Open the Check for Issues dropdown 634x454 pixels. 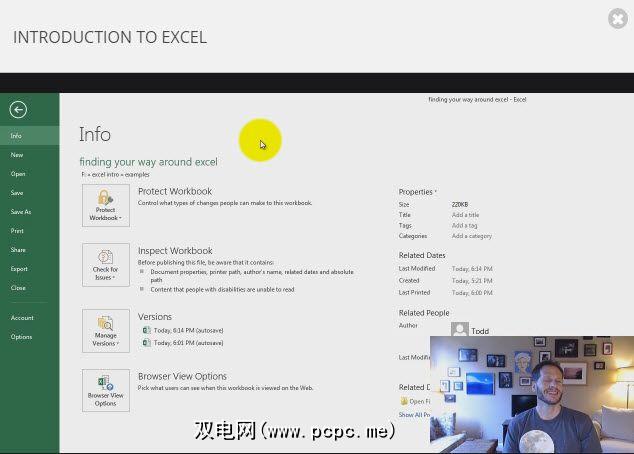point(106,265)
